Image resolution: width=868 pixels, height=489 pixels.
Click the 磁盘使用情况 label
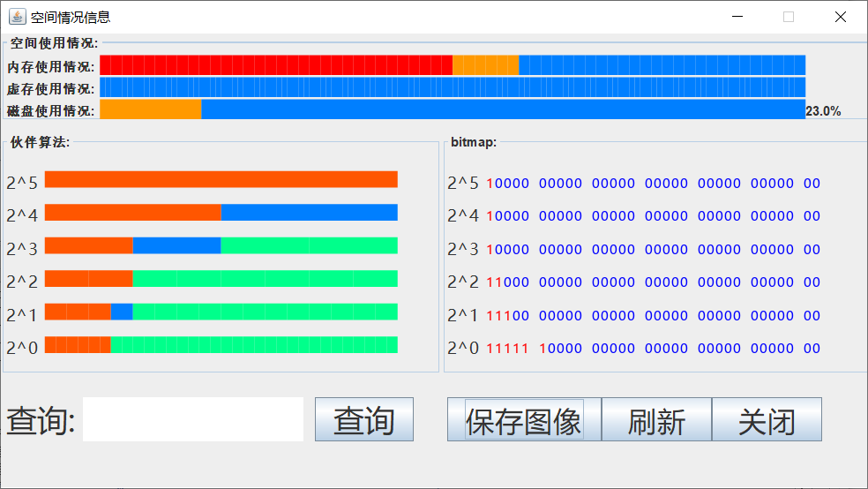50,110
